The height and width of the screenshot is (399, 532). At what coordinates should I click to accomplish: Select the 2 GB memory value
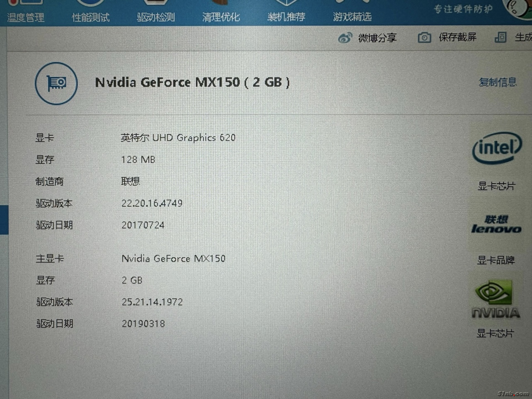[x=132, y=281]
